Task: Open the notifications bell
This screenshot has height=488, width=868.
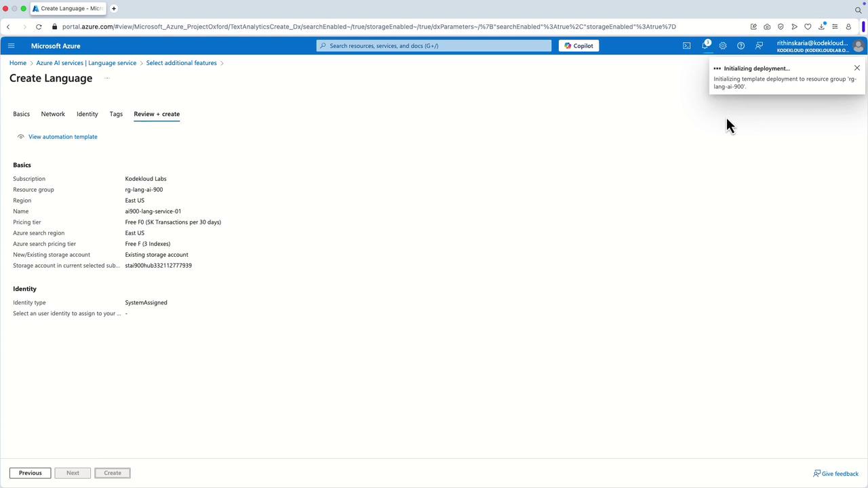Action: pyautogui.click(x=705, y=45)
